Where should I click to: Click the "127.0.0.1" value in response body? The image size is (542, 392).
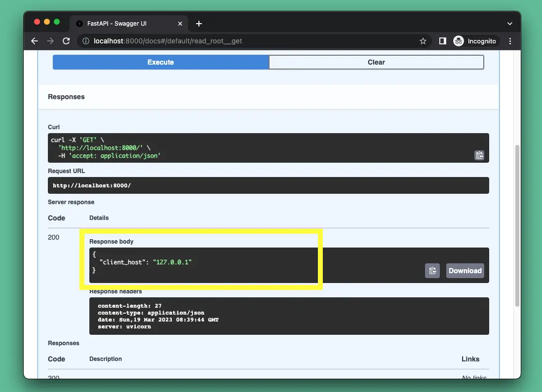point(172,262)
